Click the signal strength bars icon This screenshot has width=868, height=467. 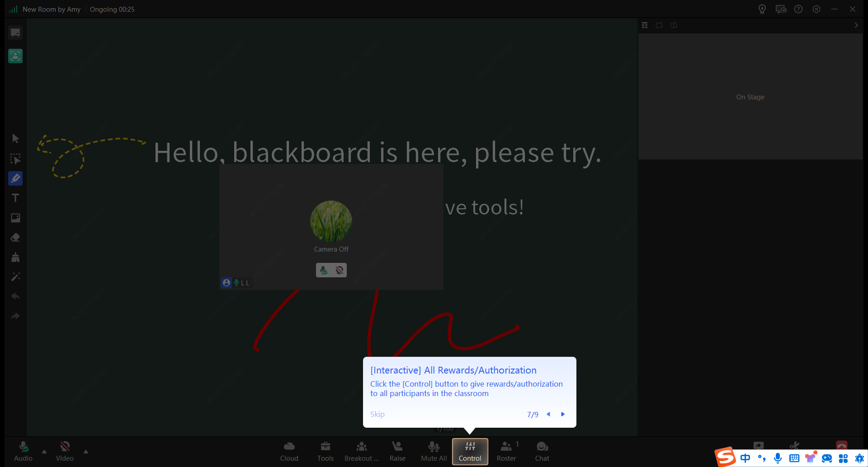pos(14,9)
